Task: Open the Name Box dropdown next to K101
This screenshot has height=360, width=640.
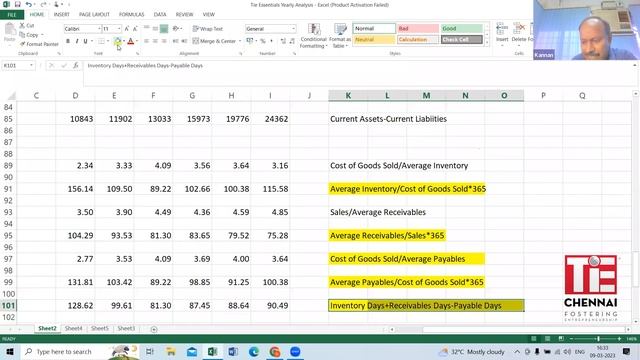Action: (31, 65)
